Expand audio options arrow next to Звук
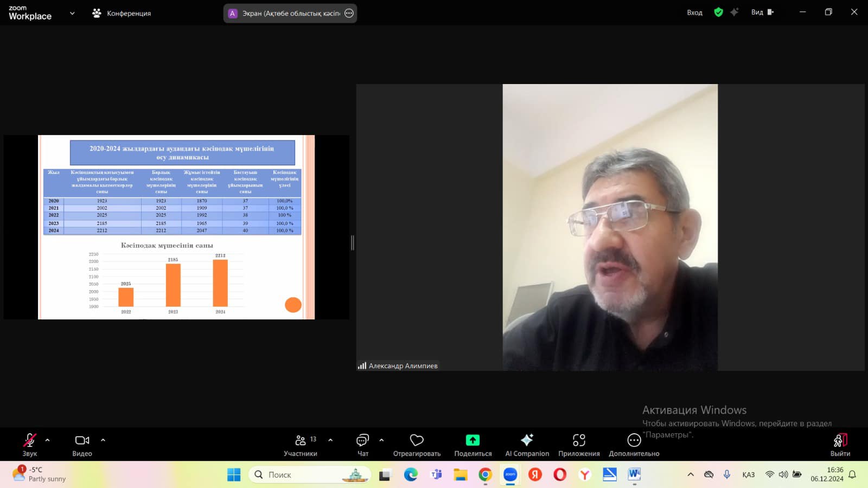This screenshot has width=868, height=488. (48, 440)
